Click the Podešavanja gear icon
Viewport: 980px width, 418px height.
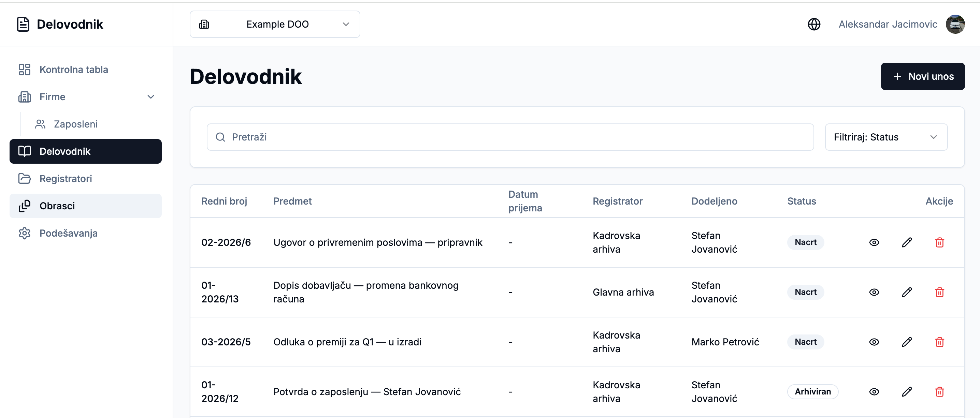24,233
